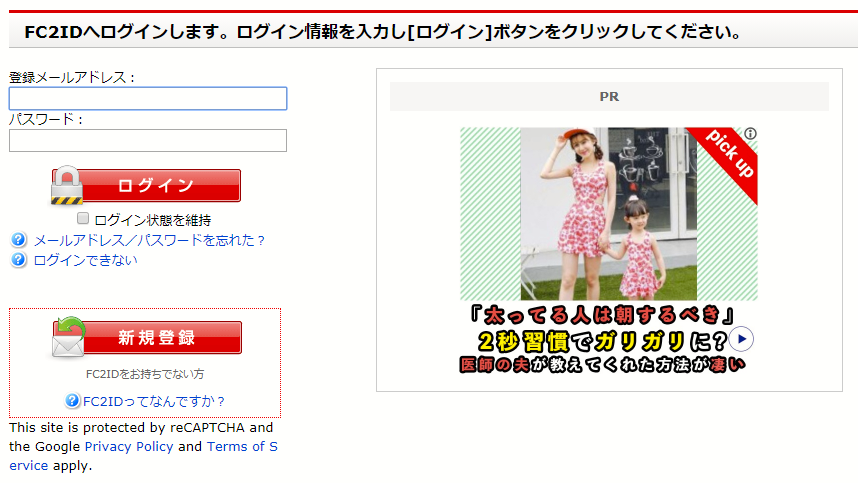Open Google Privacy Policy link

(129, 447)
